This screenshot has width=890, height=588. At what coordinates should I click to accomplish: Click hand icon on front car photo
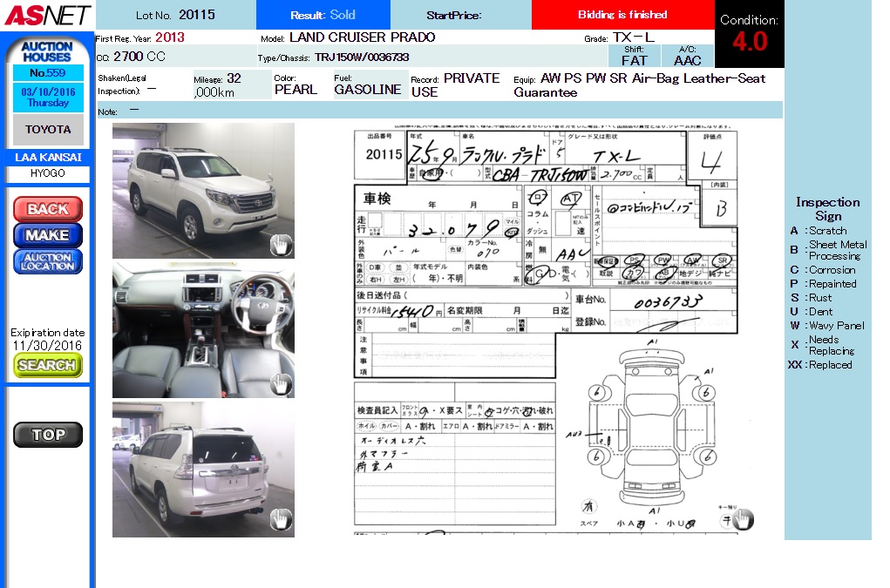(280, 246)
